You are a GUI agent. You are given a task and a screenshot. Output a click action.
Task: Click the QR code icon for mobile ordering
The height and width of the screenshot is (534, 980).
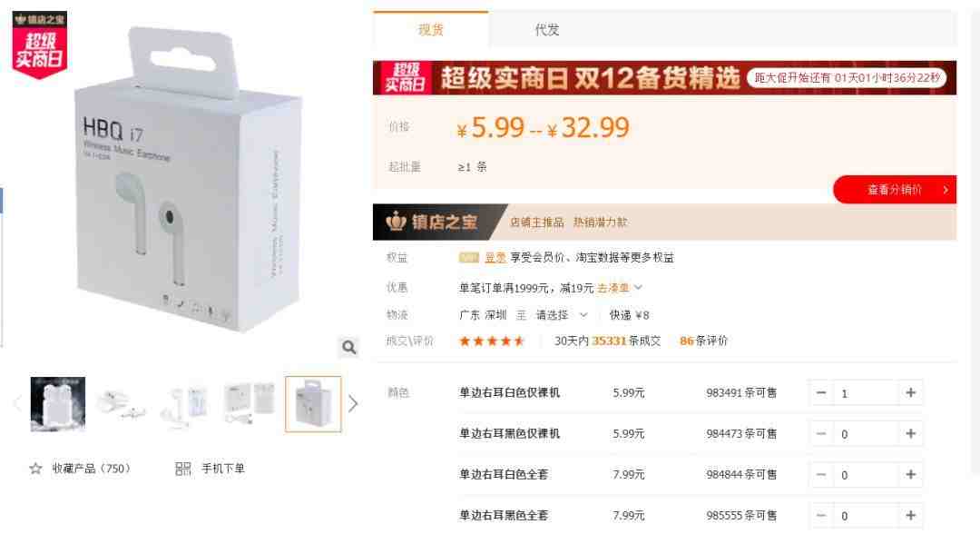click(182, 469)
